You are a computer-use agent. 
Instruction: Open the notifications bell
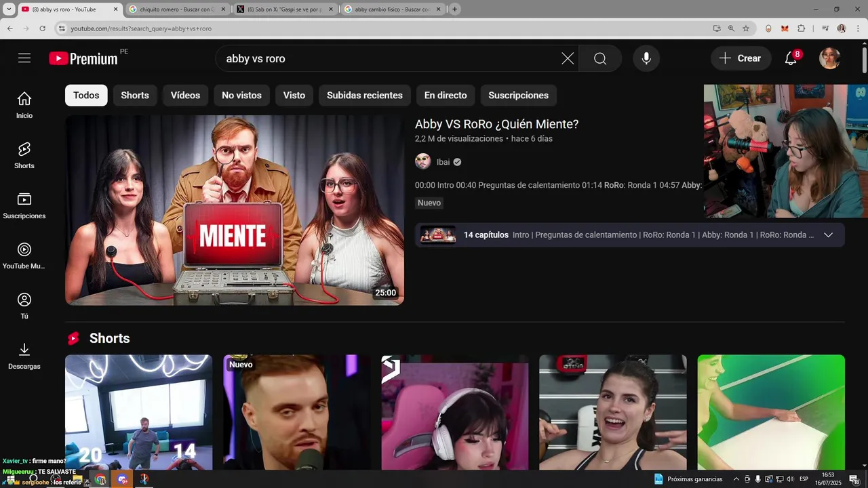point(791,58)
